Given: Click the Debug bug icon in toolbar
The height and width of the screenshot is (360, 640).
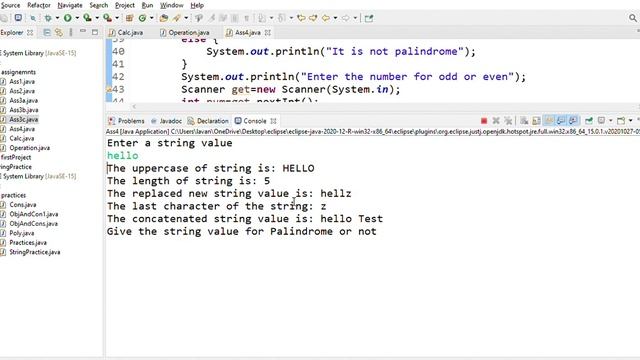Looking at the screenshot, I should 48,18.
